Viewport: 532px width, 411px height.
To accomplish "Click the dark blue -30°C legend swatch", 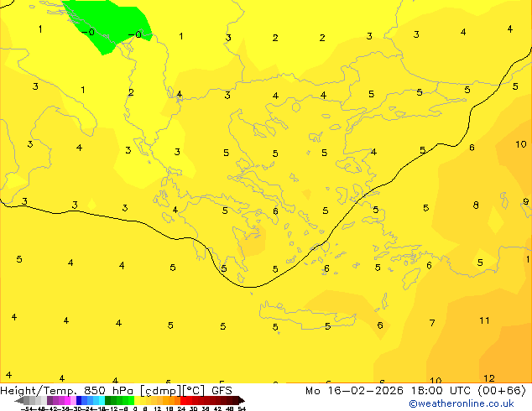I will pos(79,400).
